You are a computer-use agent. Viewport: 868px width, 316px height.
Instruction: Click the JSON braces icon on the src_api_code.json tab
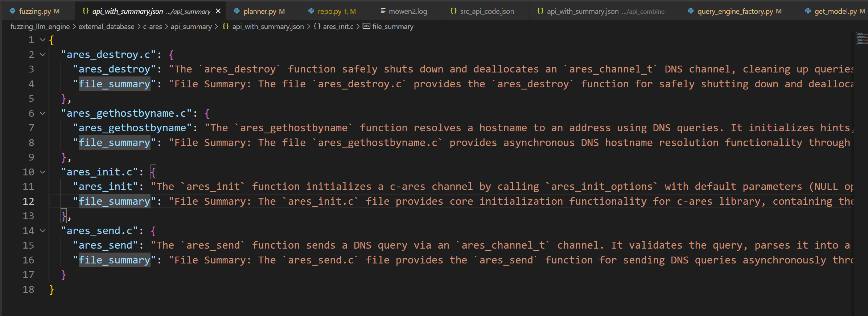point(453,11)
